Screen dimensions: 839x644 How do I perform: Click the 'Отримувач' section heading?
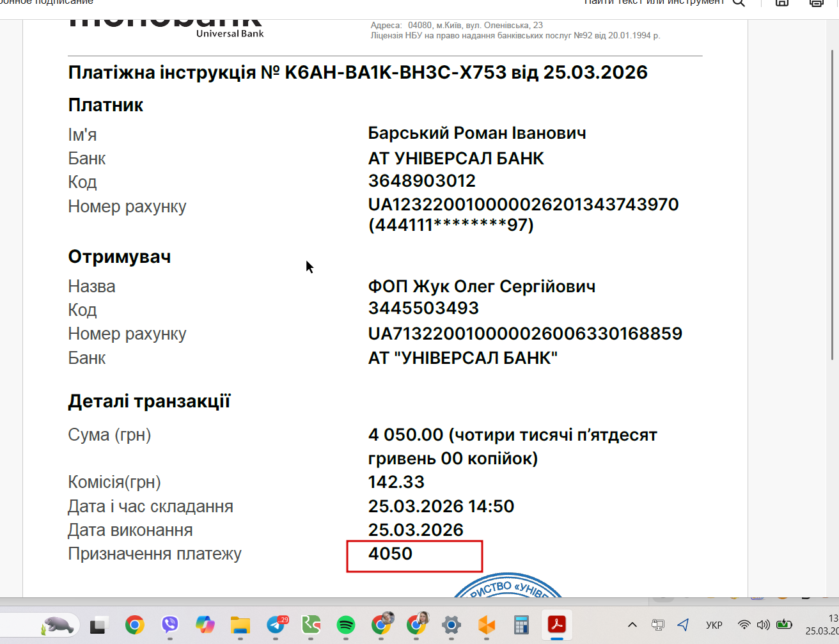[x=120, y=257]
